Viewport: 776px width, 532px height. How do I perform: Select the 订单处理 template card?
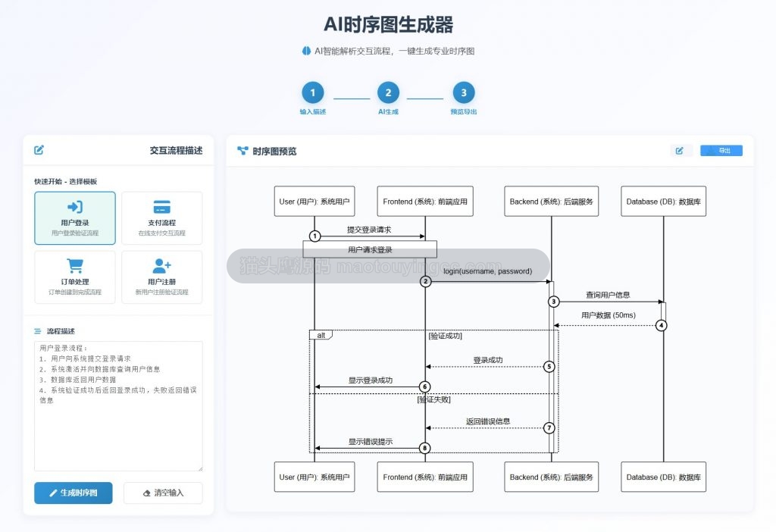75,277
